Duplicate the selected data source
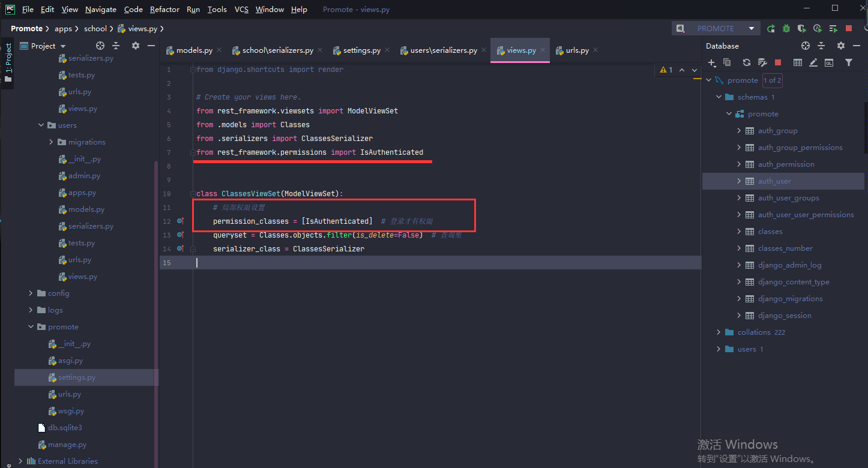This screenshot has height=468, width=868. [727, 62]
